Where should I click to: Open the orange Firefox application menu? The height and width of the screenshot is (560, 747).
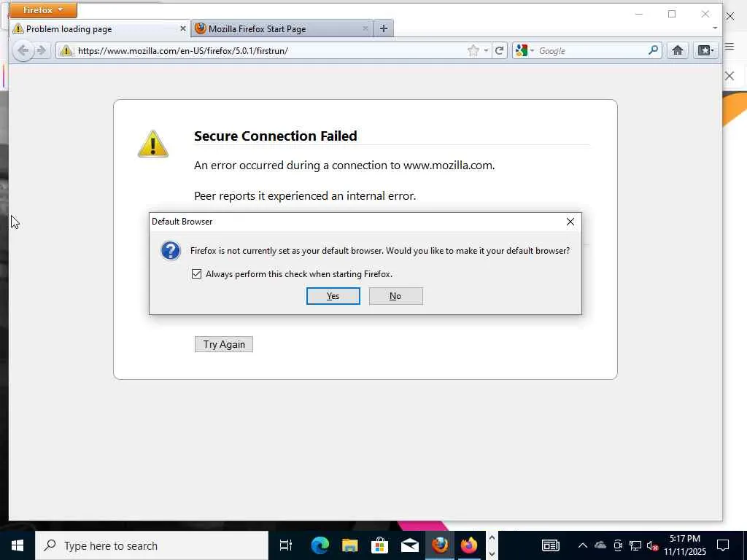43,10
